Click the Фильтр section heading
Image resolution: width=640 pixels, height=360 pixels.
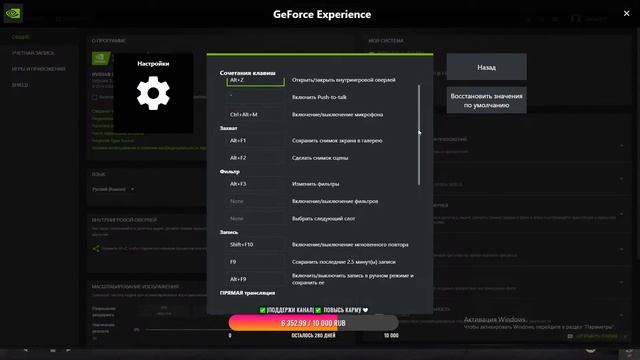(x=229, y=171)
